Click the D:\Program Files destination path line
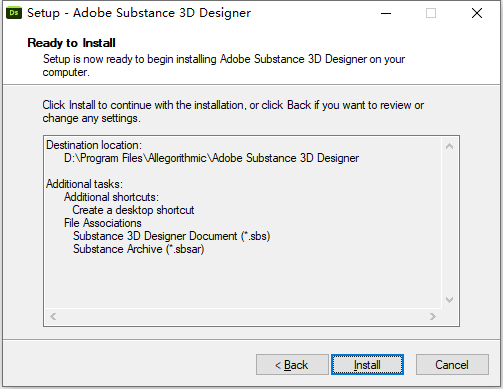 [211, 158]
